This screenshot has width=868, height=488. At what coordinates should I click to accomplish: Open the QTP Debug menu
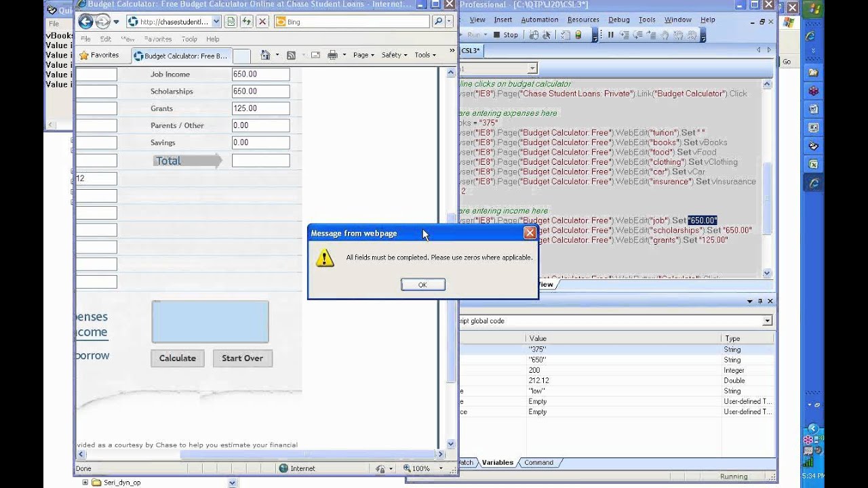click(x=619, y=20)
